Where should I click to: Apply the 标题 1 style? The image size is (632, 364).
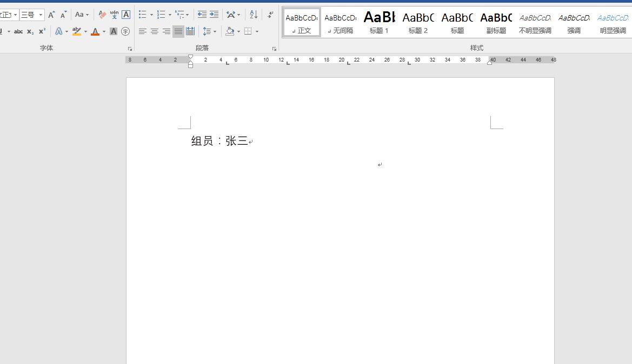pyautogui.click(x=379, y=23)
